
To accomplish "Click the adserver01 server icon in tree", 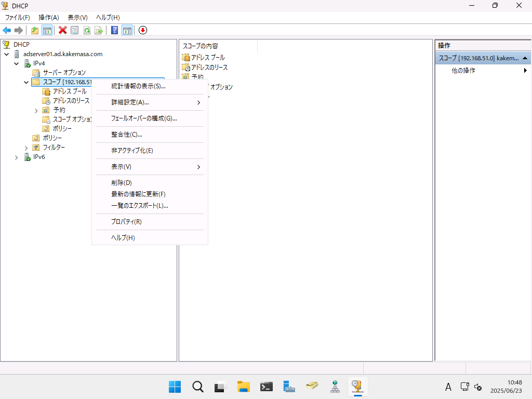I will tap(16, 54).
